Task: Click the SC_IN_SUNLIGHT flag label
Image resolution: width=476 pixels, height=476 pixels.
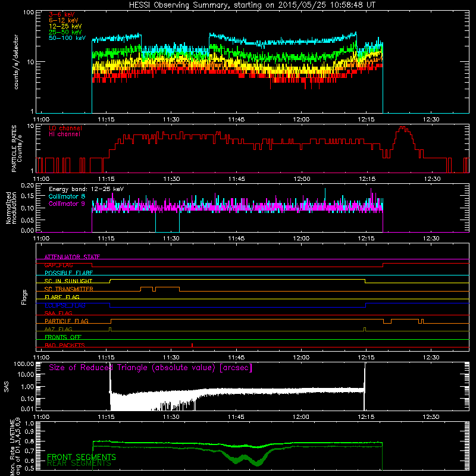Action: pos(68,281)
